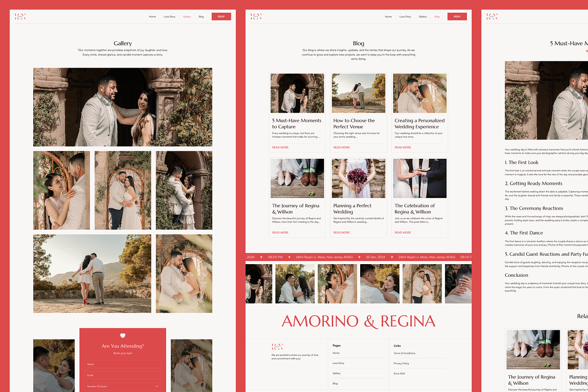Screen dimensions: 588x392
Task: Click the '1. The First Look' heading
Action: [x=521, y=162]
